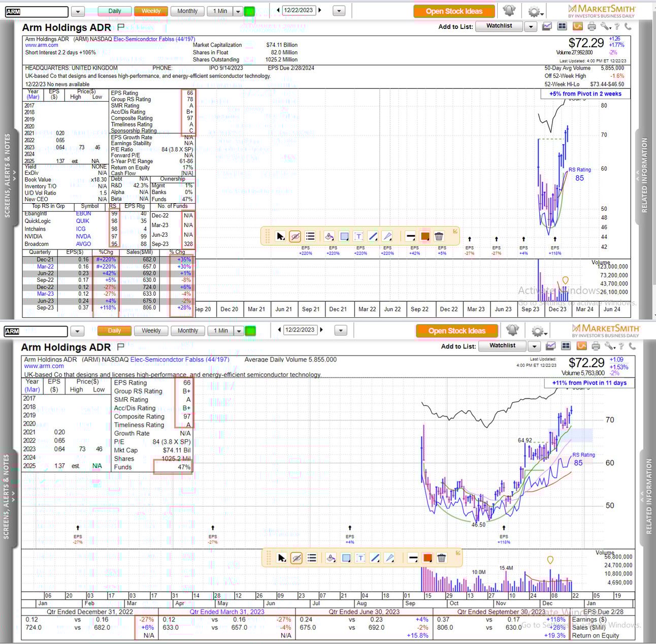656x644 pixels.
Task: Print the daily chart window
Action: [596, 346]
